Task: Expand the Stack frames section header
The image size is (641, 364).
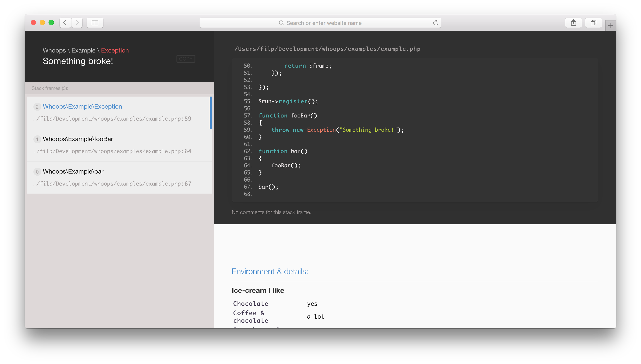Action: (49, 88)
